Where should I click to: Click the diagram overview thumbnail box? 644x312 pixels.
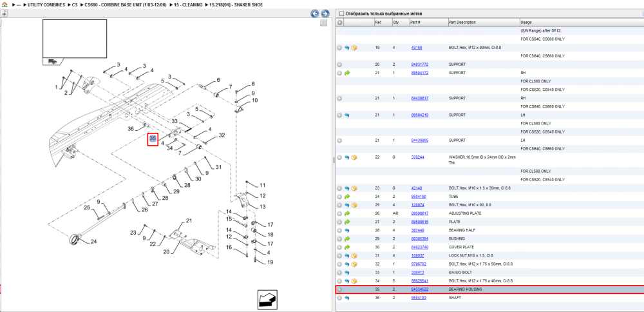(75, 39)
